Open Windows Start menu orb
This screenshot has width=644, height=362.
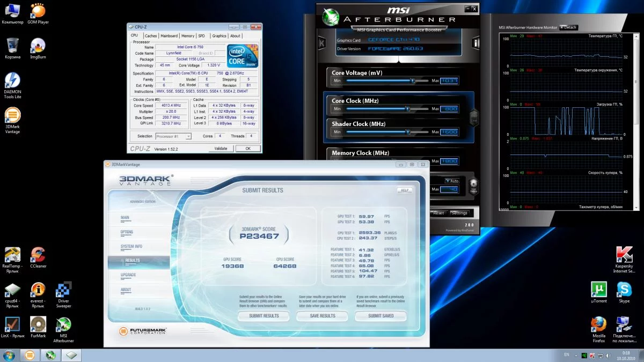pos(9,355)
